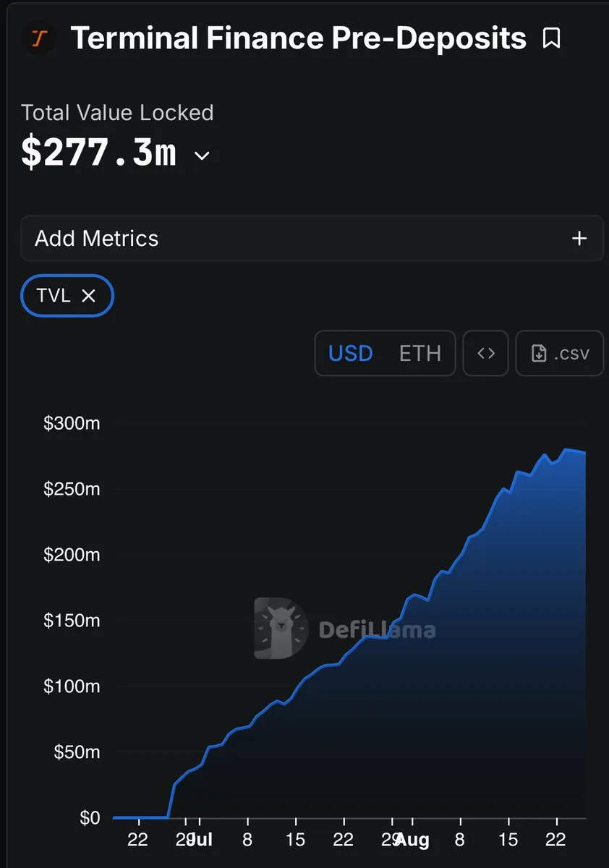609x868 pixels.
Task: Select USD chart denomination
Action: (x=351, y=353)
